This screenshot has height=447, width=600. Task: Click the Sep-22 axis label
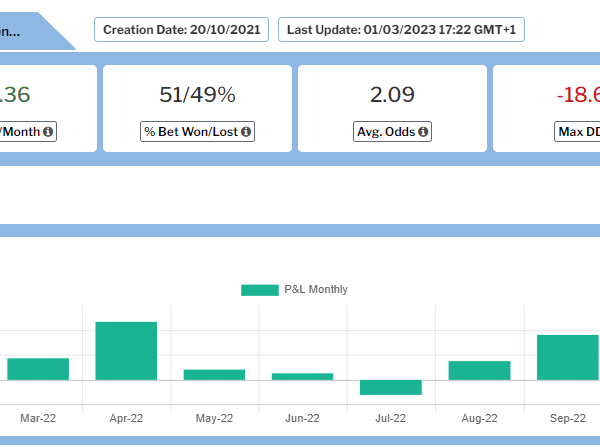coord(568,418)
